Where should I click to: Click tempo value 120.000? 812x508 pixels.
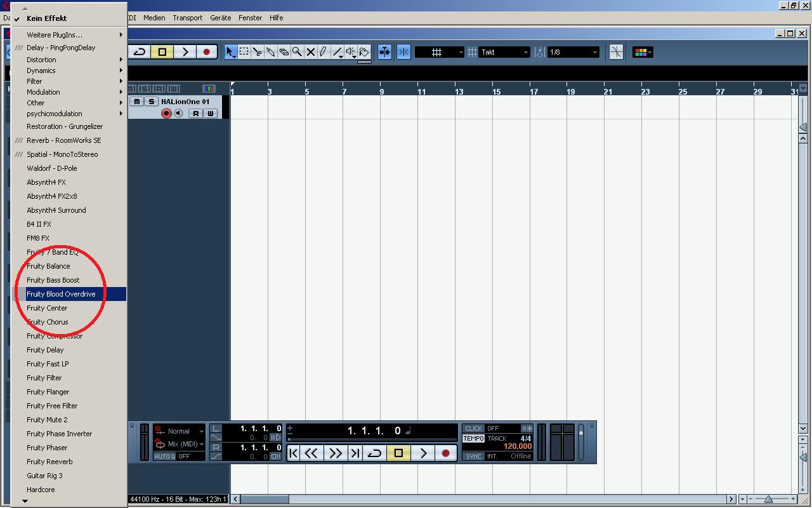pos(518,446)
